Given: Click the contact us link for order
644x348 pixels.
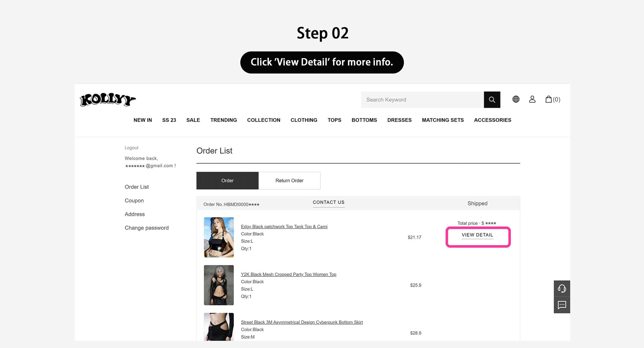Looking at the screenshot, I should (329, 202).
